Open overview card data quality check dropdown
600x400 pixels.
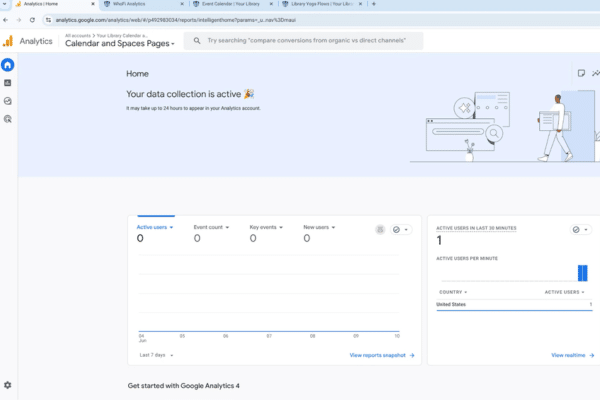pyautogui.click(x=401, y=230)
